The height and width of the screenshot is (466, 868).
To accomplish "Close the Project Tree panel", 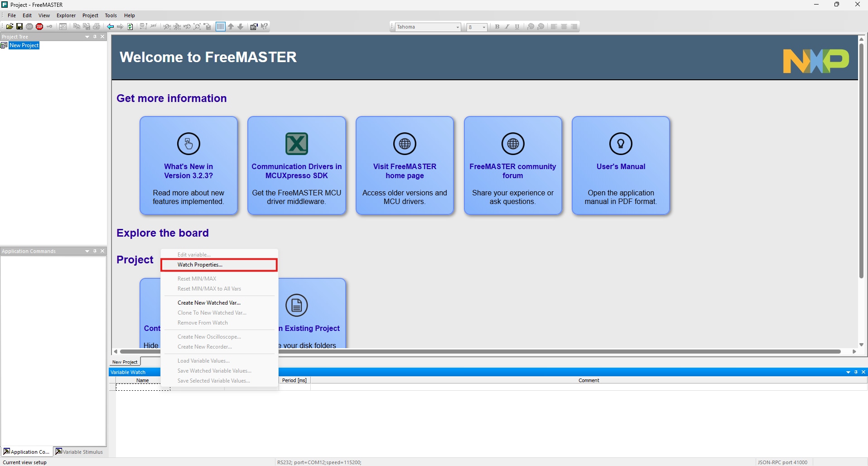I will click(x=102, y=37).
